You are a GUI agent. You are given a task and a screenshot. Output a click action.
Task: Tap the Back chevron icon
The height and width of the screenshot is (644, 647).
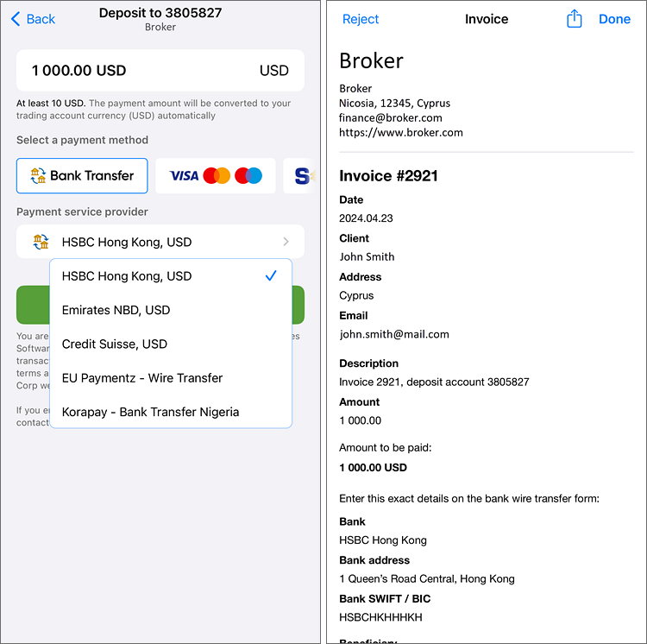pyautogui.click(x=16, y=19)
